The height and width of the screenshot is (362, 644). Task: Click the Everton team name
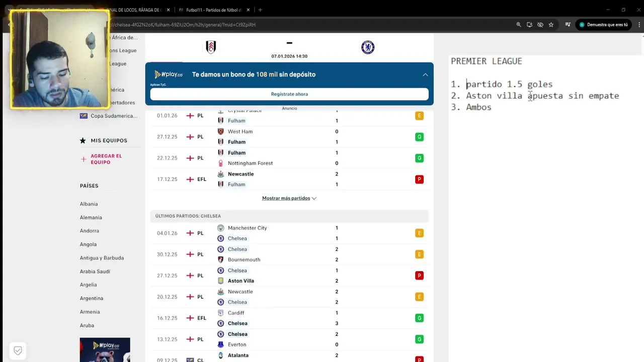(237, 344)
